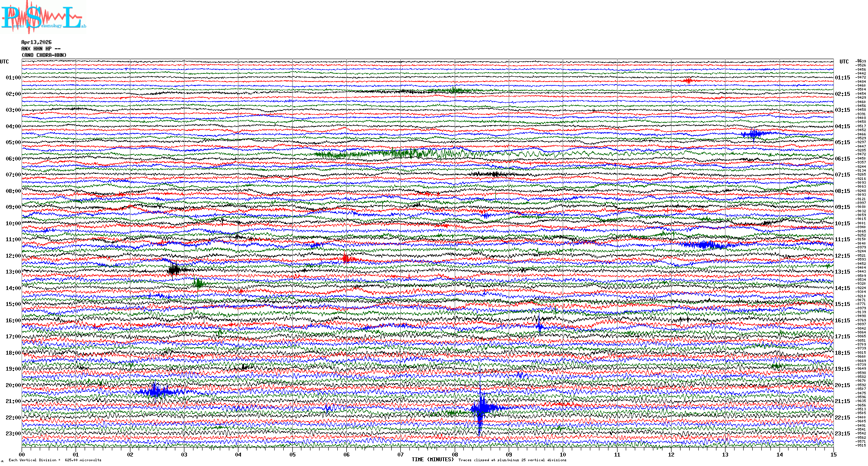
Task: Click the vertical division microvolts note
Action: (x=55, y=460)
